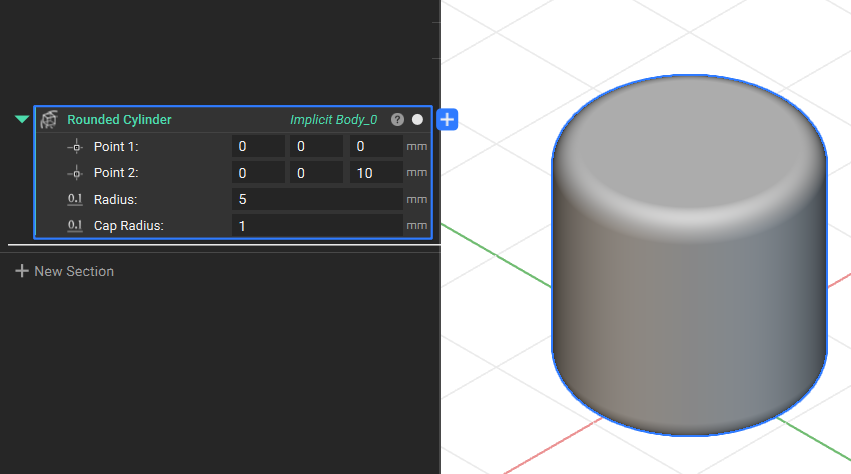Edit Point 2 Z value of 10
Screen dimensions: 851x474
tap(376, 173)
